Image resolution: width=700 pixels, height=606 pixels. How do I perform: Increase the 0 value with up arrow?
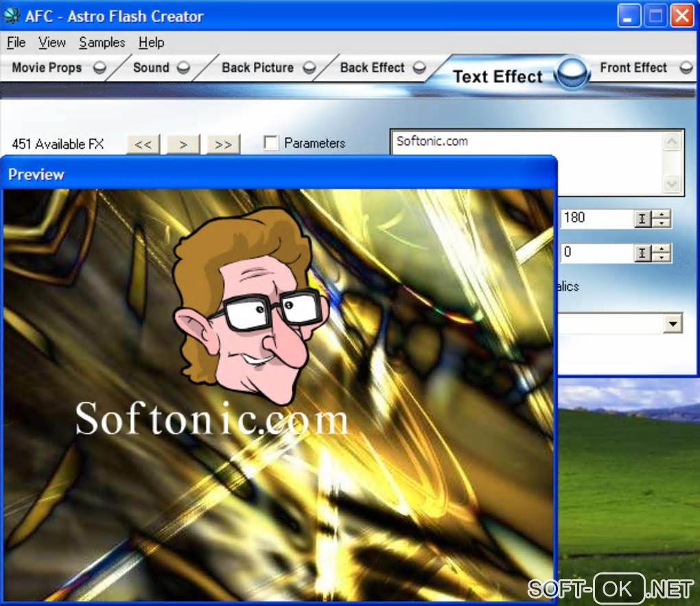point(662,248)
